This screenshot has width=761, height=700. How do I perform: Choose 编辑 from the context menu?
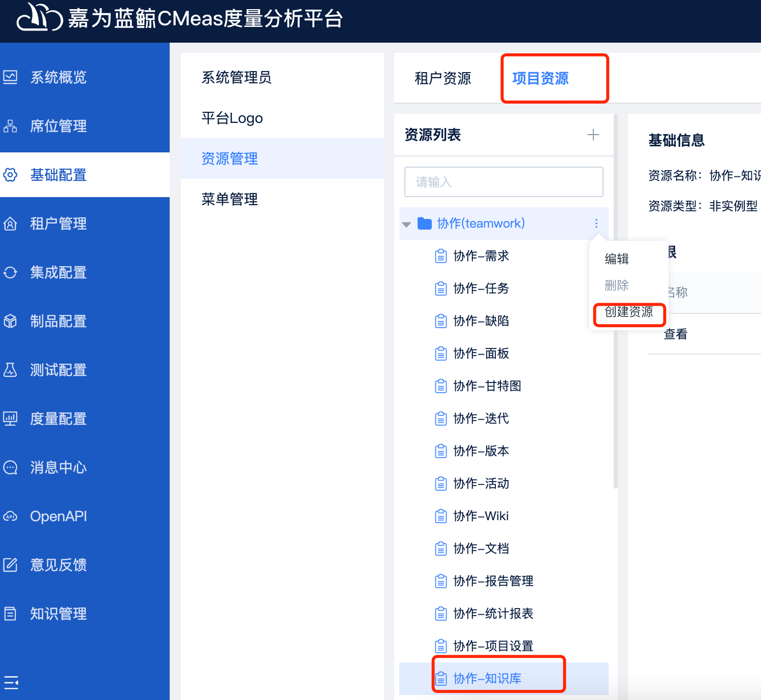pos(617,259)
